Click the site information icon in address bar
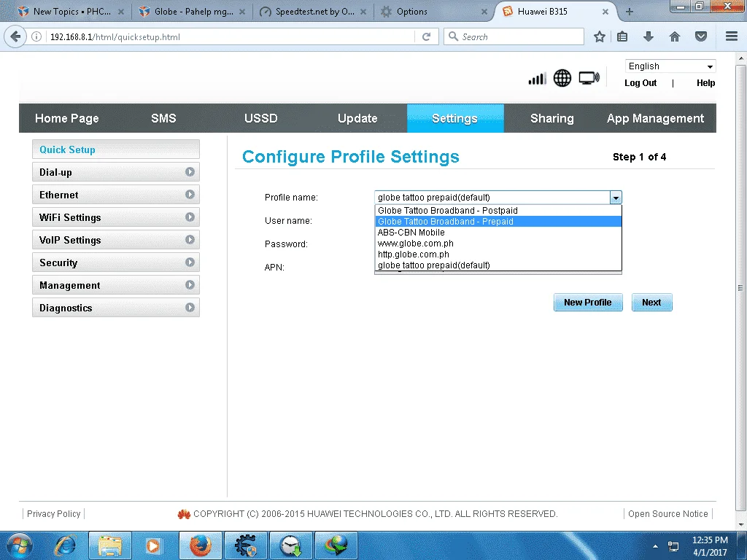The height and width of the screenshot is (560, 747). (x=36, y=36)
